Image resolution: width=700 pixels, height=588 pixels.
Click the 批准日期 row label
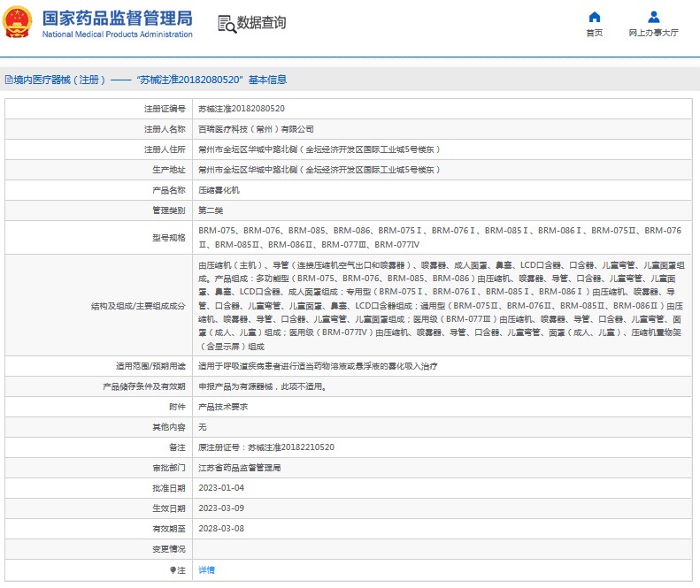tap(169, 488)
